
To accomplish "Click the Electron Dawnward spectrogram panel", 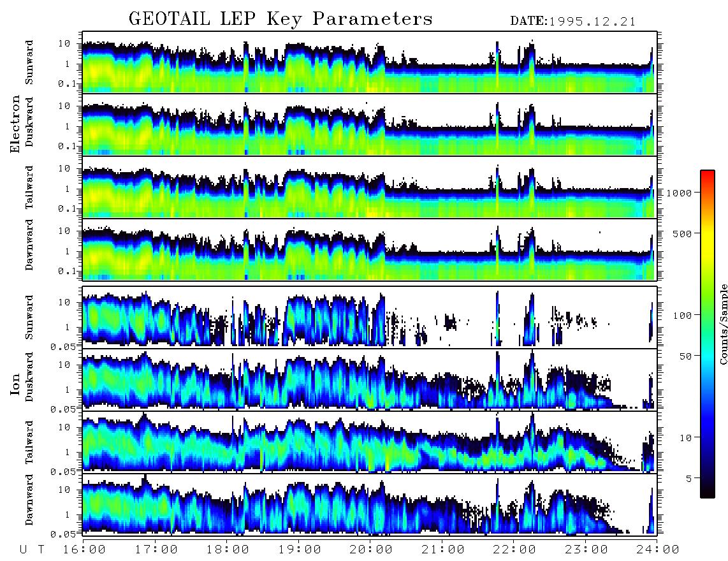I will (370, 249).
